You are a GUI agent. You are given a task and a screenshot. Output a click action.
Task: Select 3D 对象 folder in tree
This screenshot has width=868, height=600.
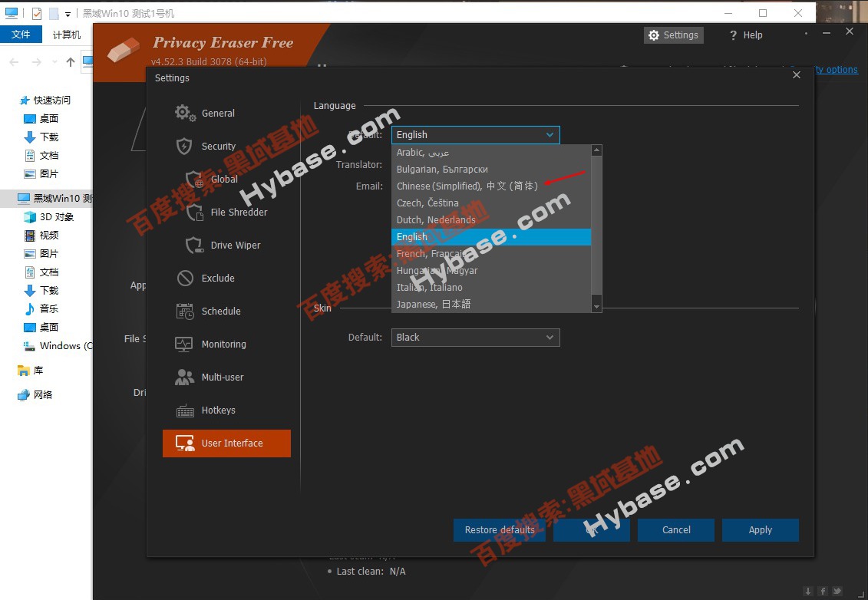[x=48, y=217]
